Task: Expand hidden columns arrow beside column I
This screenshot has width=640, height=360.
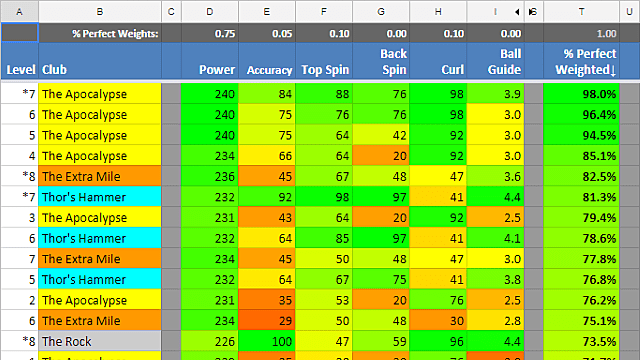Action: coord(517,12)
